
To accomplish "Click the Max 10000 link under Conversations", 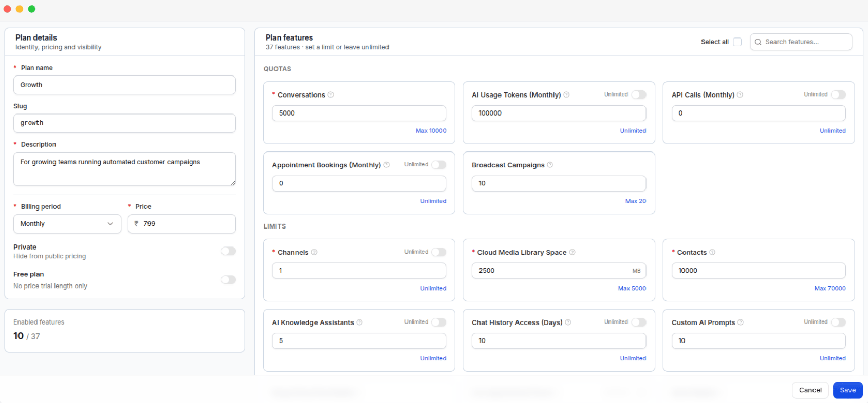I will (x=431, y=131).
